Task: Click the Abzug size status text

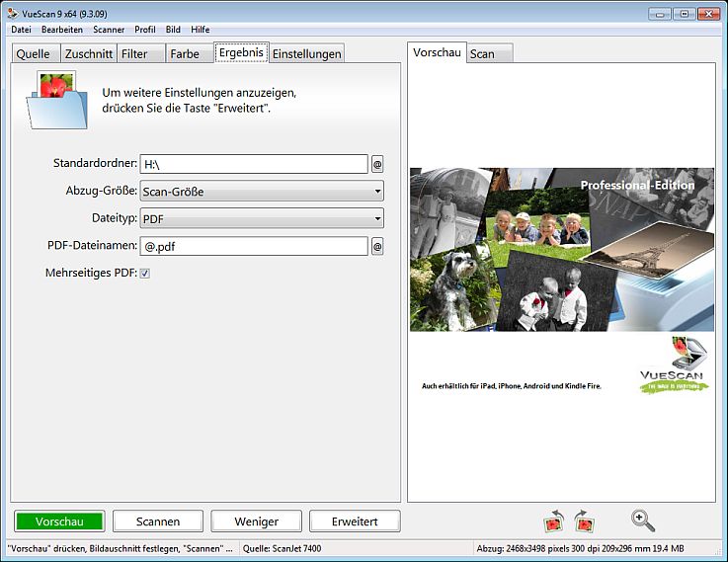Action: [x=580, y=548]
